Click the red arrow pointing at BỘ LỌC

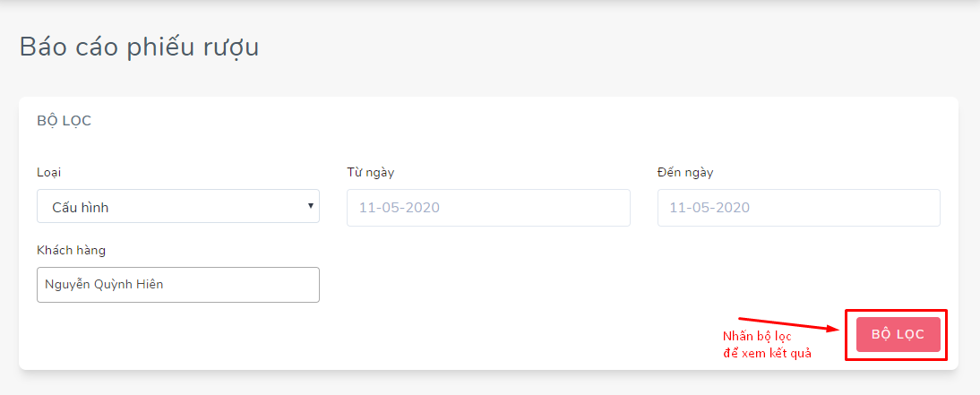[789, 323]
